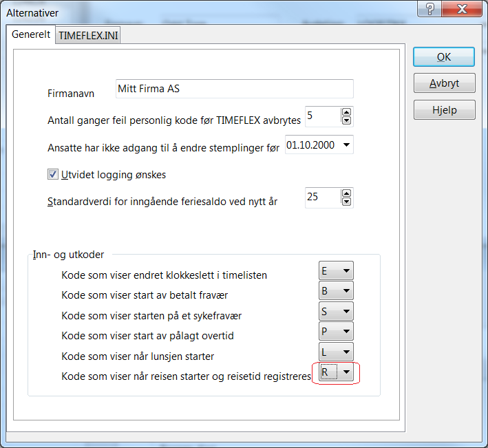Click the OK button

pos(443,57)
